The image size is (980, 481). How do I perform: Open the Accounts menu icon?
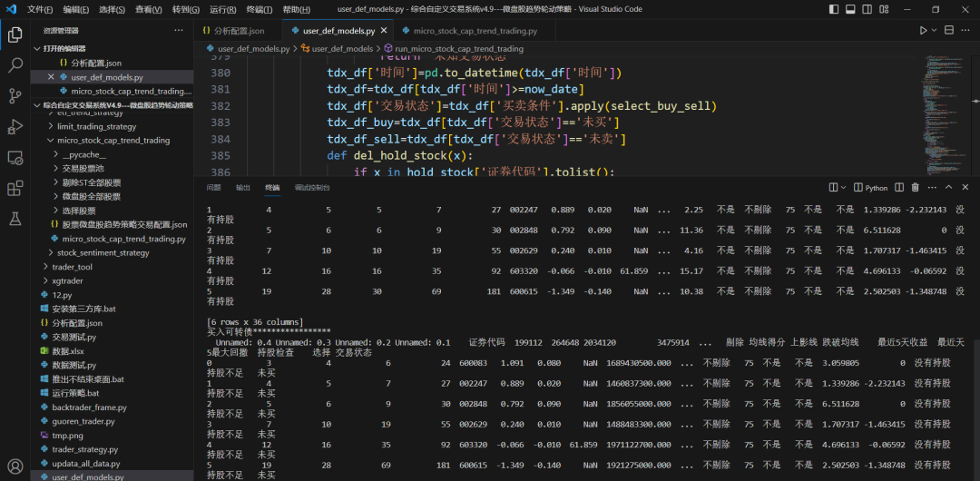click(x=15, y=466)
